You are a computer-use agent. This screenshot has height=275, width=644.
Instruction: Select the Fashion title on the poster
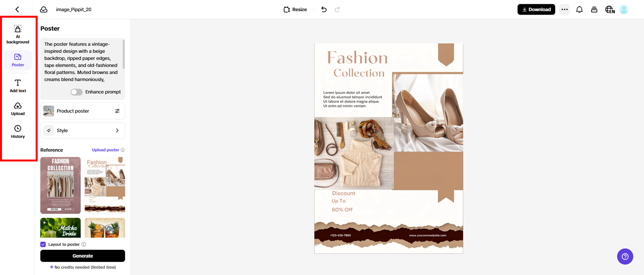point(357,58)
